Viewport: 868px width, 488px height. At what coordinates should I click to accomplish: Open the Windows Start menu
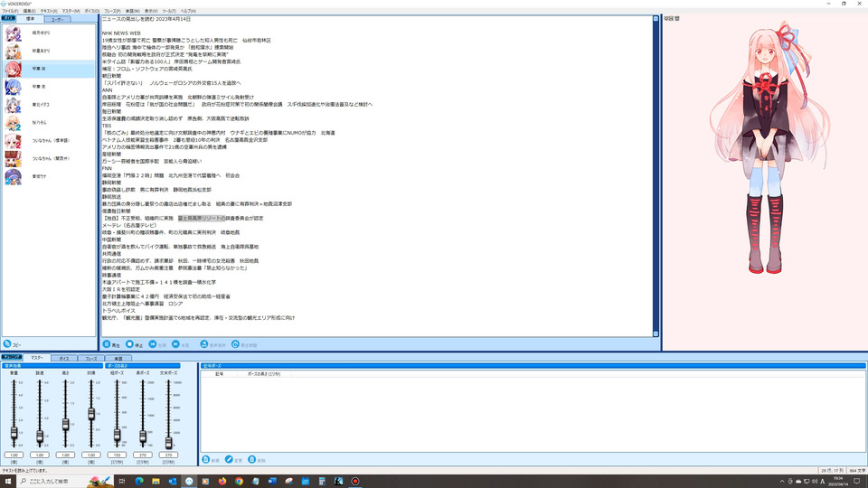pyautogui.click(x=8, y=482)
